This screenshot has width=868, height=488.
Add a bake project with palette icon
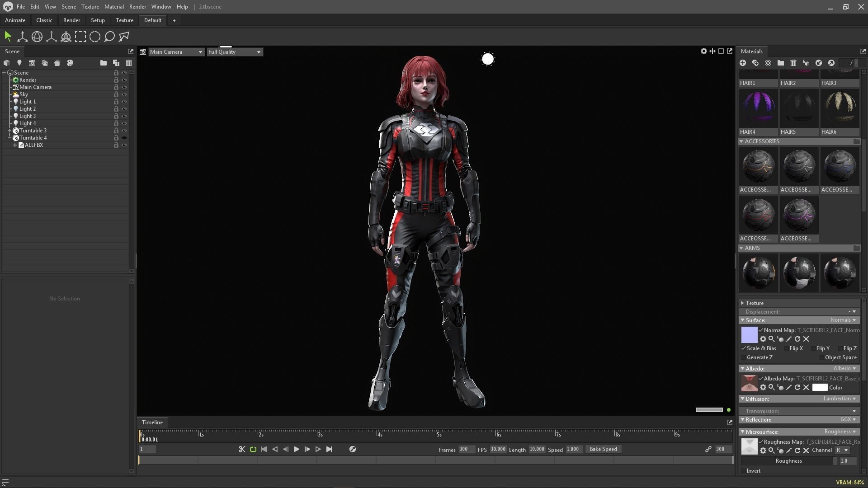click(70, 63)
